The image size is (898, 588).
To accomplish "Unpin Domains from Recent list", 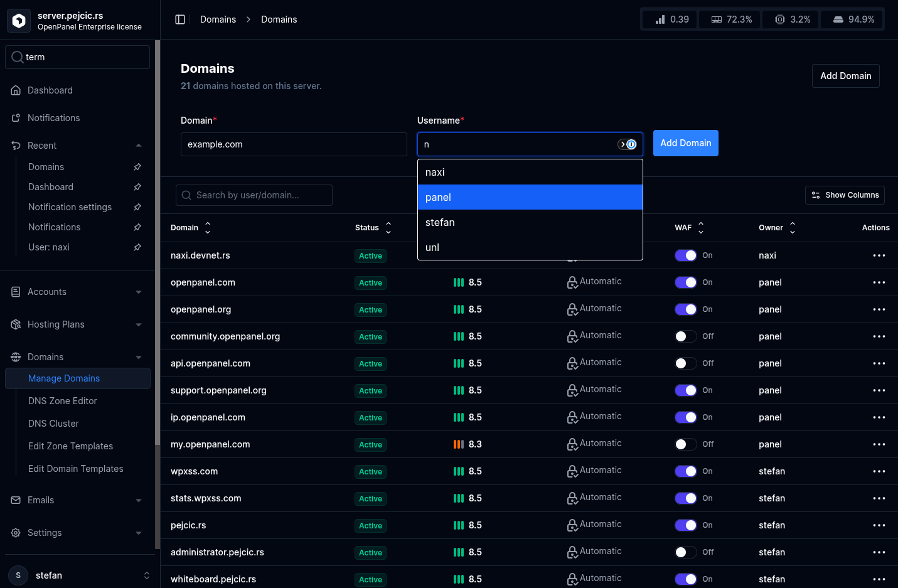I will tap(137, 167).
